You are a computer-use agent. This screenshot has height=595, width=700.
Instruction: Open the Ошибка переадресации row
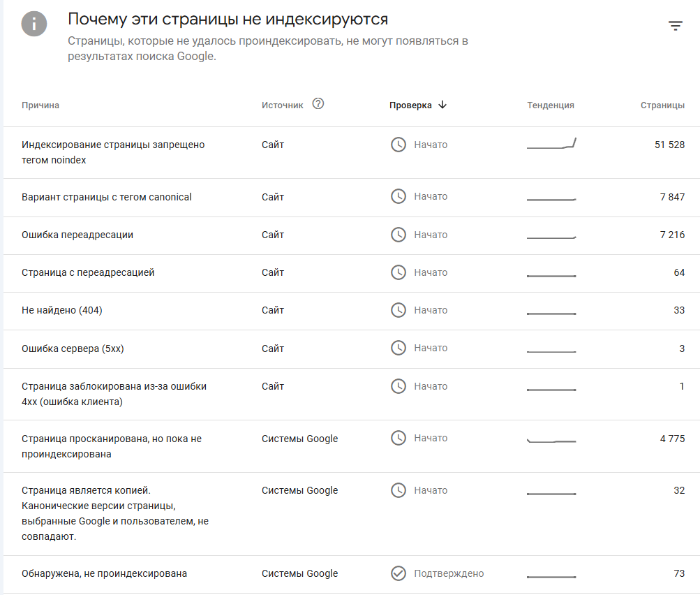click(x=352, y=235)
